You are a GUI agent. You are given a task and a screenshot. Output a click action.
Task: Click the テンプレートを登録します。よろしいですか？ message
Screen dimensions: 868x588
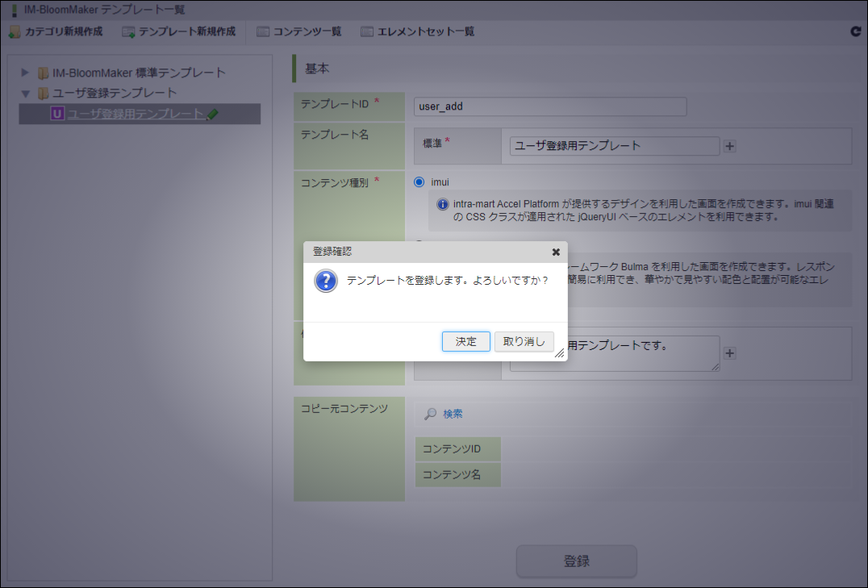coord(447,281)
